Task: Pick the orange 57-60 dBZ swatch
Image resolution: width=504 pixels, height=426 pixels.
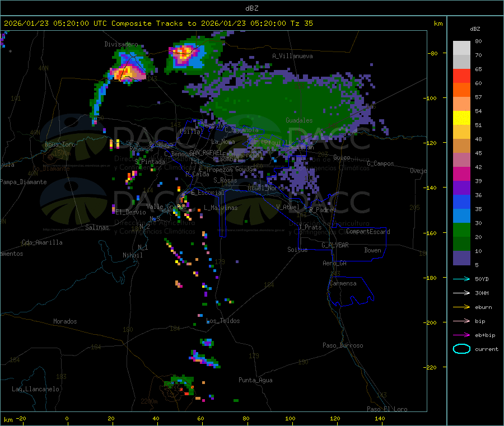Action: pos(461,90)
